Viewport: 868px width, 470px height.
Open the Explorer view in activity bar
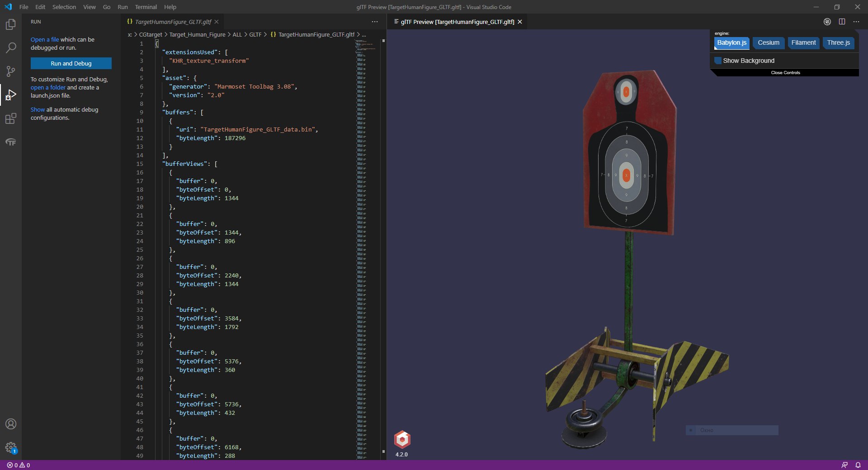[11, 24]
